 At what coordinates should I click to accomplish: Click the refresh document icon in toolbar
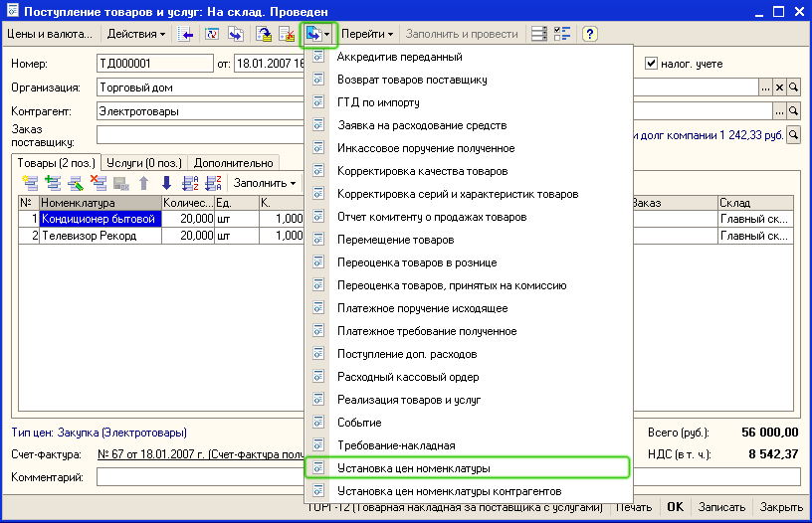[212, 34]
